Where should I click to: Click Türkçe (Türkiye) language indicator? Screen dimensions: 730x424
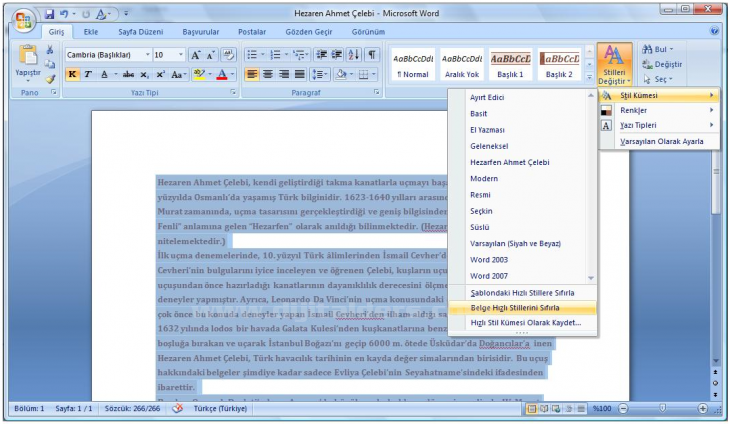click(x=220, y=409)
